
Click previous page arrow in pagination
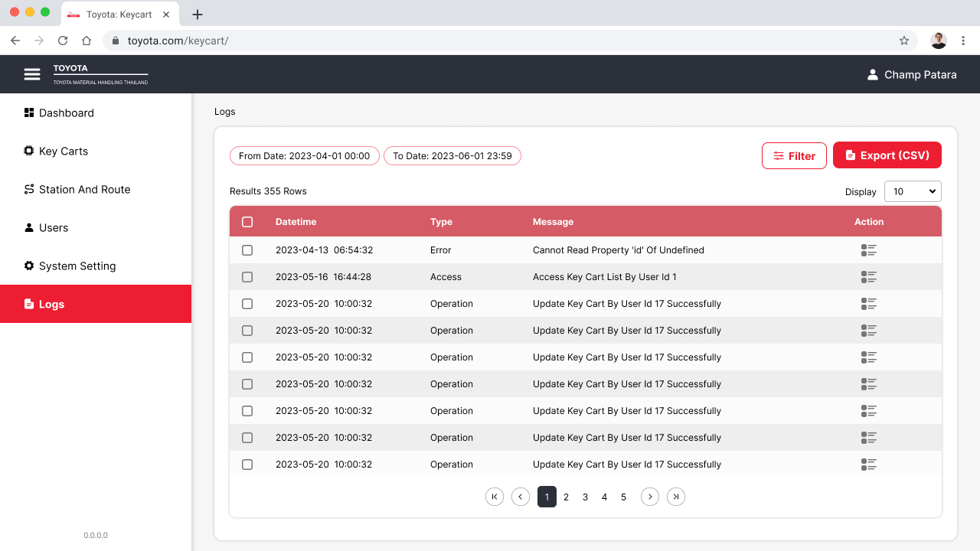[x=521, y=497]
